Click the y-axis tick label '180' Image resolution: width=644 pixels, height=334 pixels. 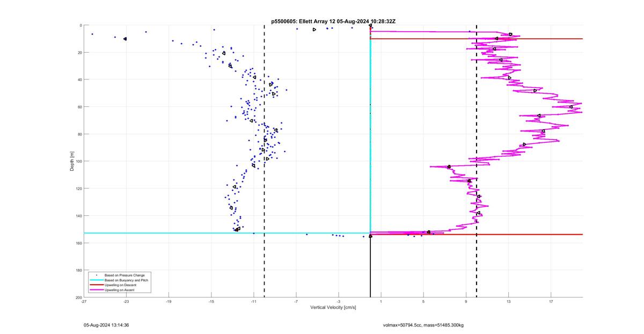(79, 270)
